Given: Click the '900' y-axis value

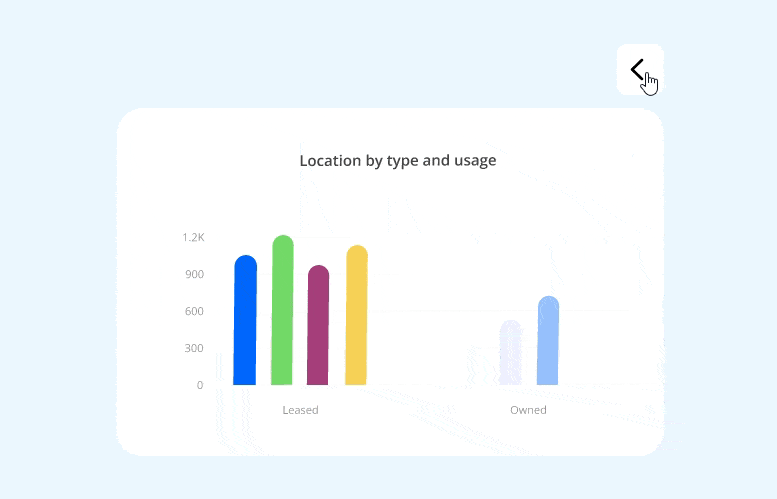Looking at the screenshot, I should click(x=194, y=274).
